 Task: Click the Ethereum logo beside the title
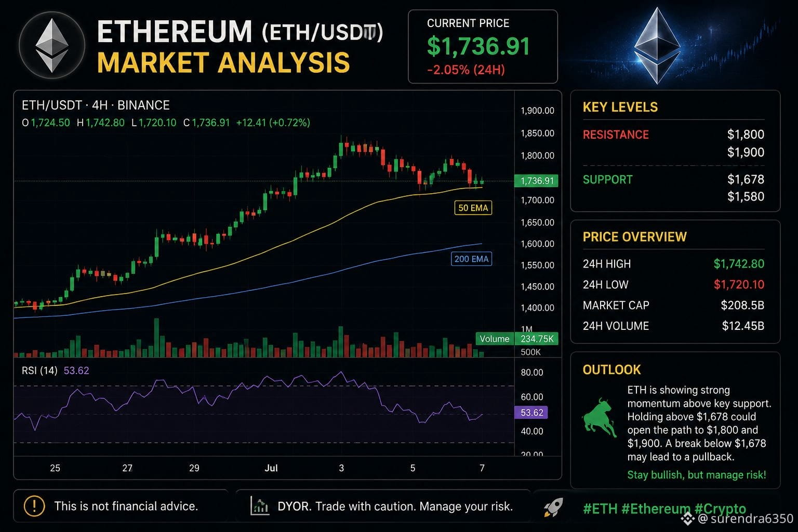tap(51, 45)
